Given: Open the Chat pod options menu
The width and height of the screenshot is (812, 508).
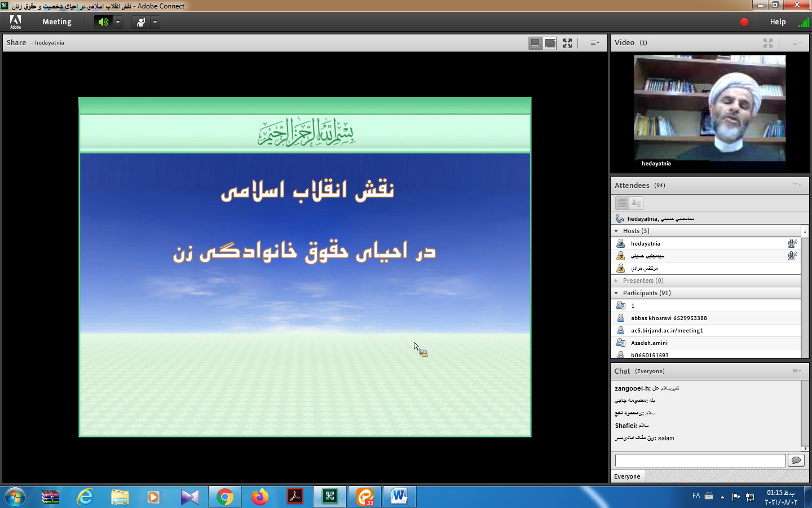Looking at the screenshot, I should (x=796, y=371).
